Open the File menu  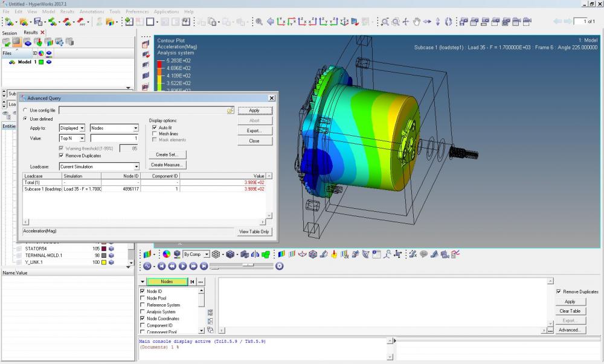coord(6,11)
